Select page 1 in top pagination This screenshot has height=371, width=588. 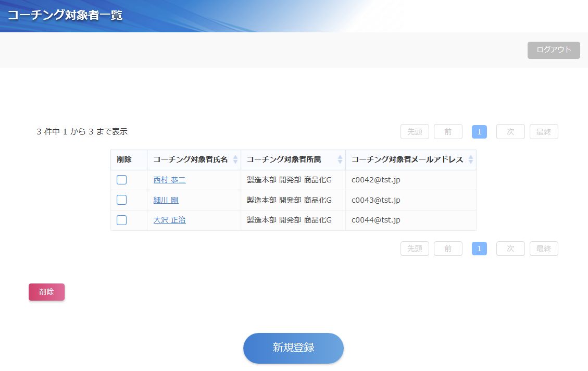479,132
